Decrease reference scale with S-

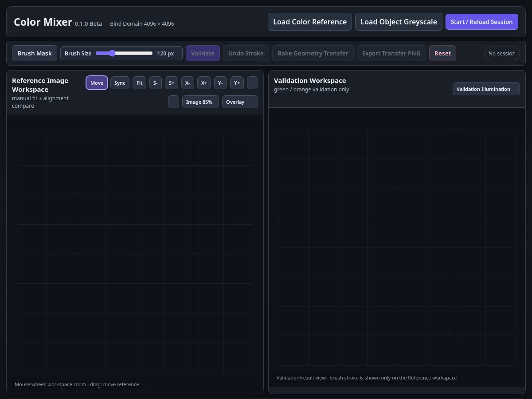(x=156, y=83)
